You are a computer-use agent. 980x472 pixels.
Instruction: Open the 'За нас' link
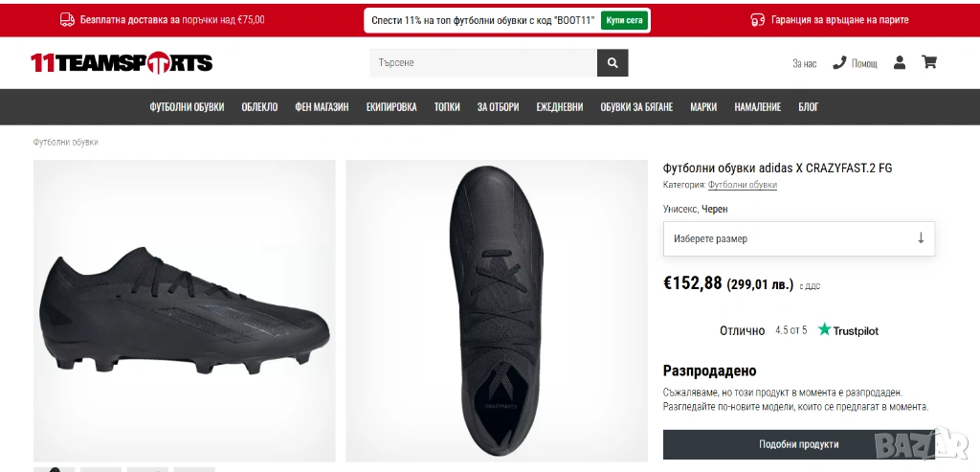(x=804, y=64)
